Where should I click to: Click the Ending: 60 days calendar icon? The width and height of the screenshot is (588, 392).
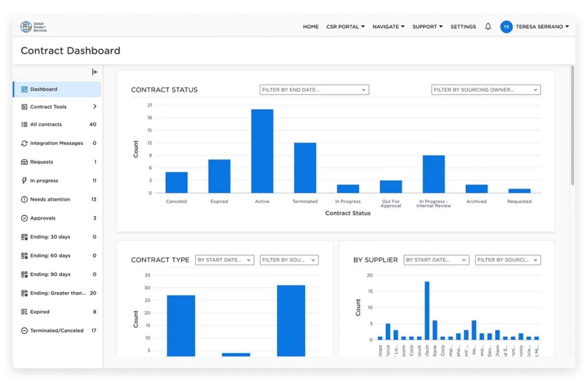click(24, 256)
